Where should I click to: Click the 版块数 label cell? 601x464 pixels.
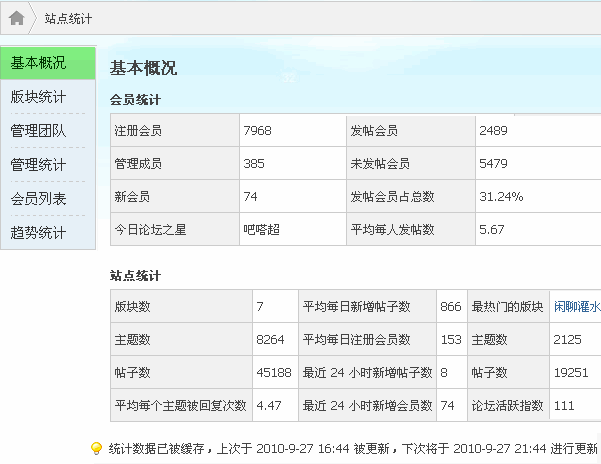[133, 307]
